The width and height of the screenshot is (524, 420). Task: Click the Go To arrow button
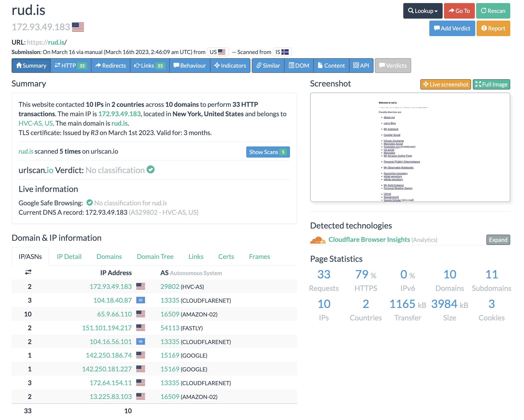click(x=459, y=11)
